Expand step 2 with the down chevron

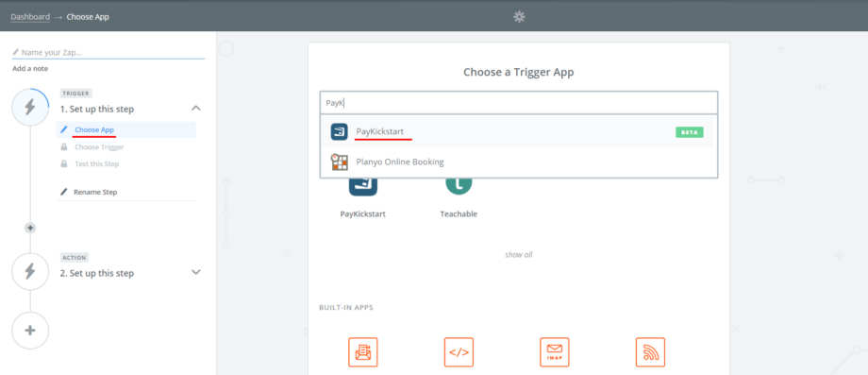(x=196, y=272)
